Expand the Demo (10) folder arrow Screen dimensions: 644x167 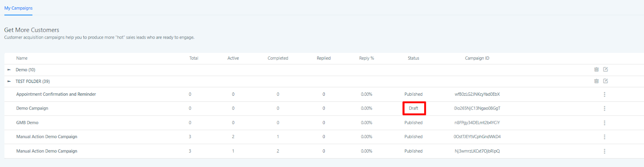[x=9, y=70]
